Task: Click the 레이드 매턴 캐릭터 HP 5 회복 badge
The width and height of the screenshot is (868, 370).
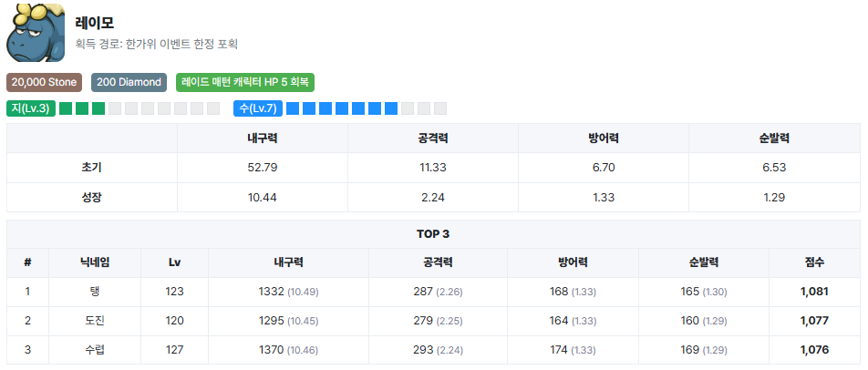Action: click(x=245, y=82)
